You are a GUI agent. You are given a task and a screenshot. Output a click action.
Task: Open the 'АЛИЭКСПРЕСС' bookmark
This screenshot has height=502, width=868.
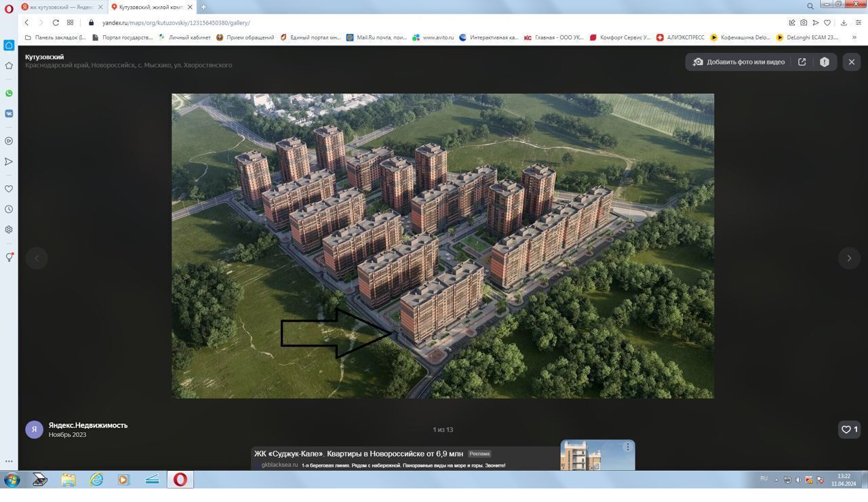pos(680,37)
